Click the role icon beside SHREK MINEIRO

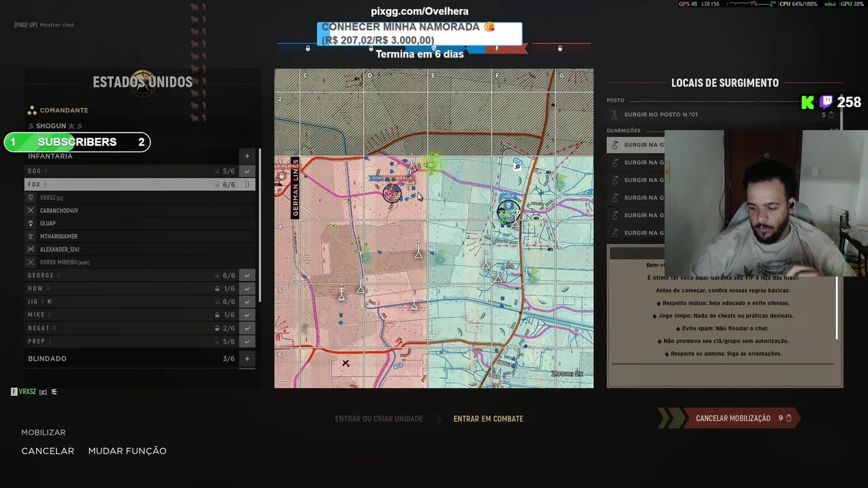(x=31, y=262)
